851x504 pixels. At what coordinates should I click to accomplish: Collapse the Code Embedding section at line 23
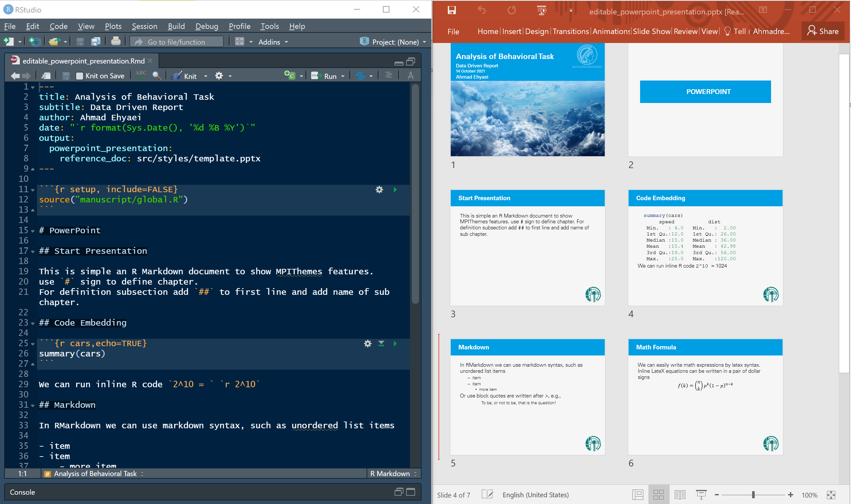33,323
